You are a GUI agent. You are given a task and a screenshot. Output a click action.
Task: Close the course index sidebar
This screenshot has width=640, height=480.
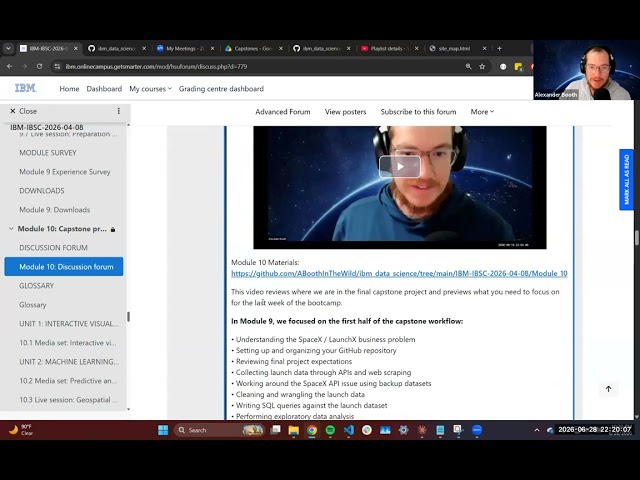(x=23, y=111)
